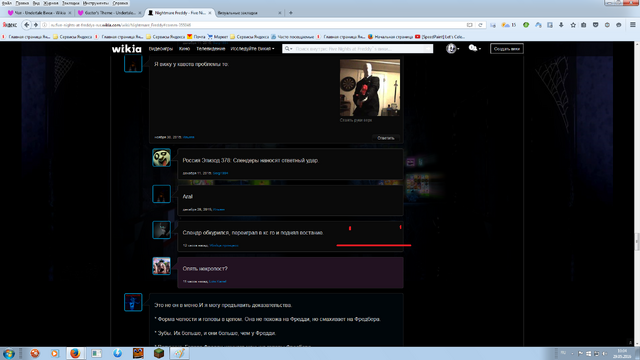The image size is (640, 360).
Task: Open the Slenderman image thumbnail
Action: [x=370, y=88]
